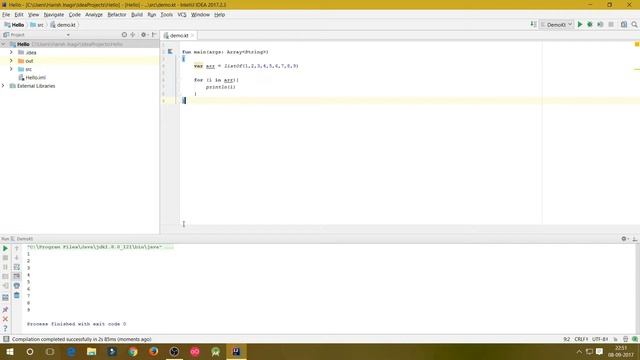This screenshot has width=640, height=360.
Task: Click the Run panel stop icon
Action: (x=5, y=258)
